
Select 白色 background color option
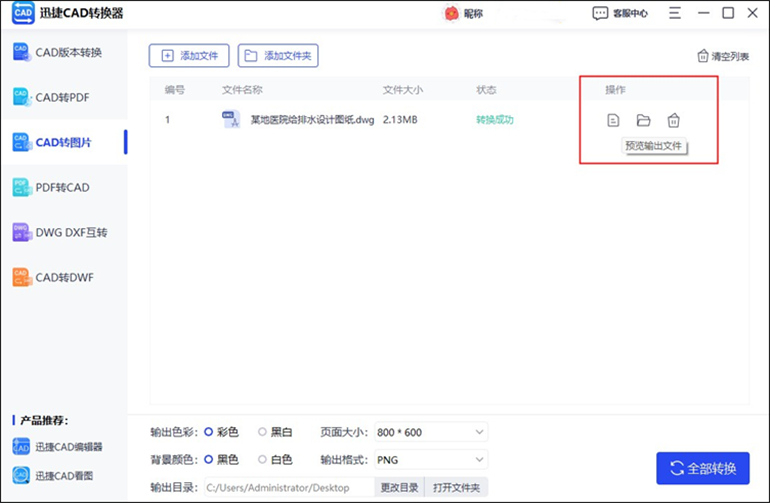tap(275, 459)
